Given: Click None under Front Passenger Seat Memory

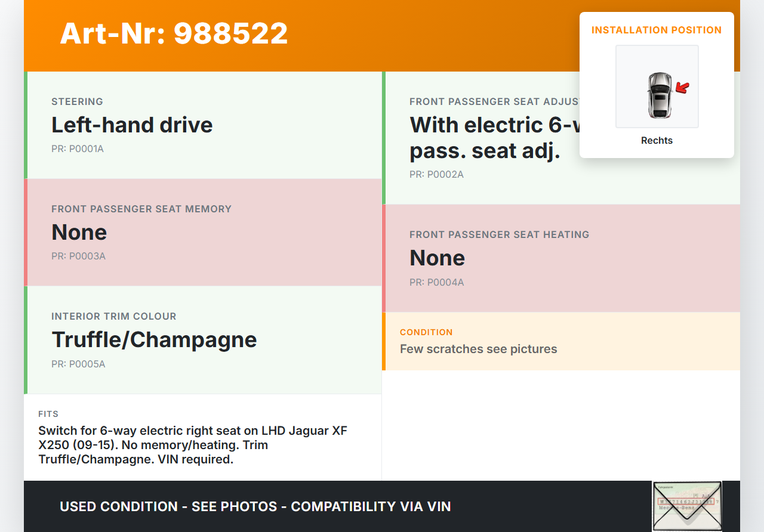Looking at the screenshot, I should pyautogui.click(x=79, y=232).
